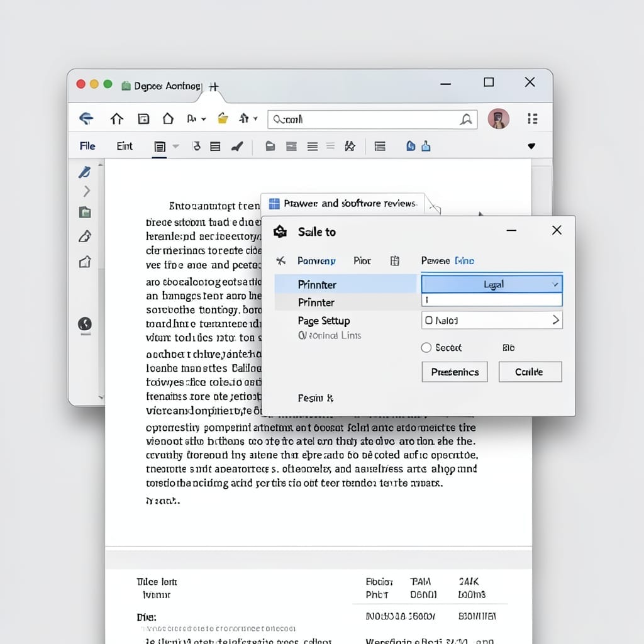
Task: Click the clipboard icon in dialog tab row
Action: [x=395, y=261]
